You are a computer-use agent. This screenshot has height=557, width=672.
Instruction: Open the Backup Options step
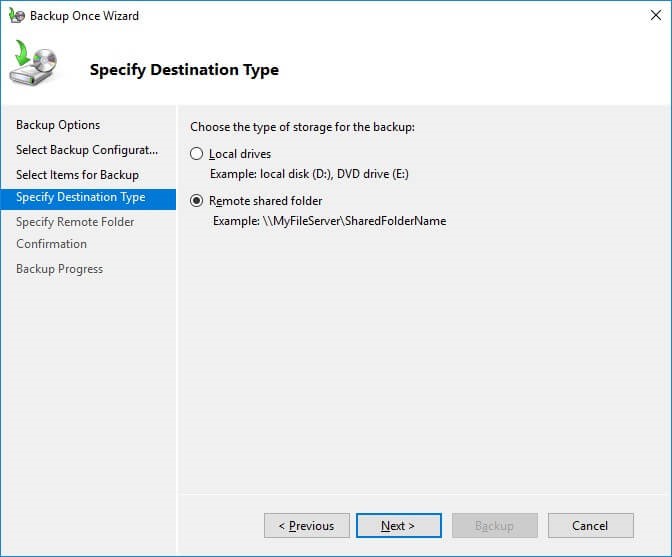(x=58, y=125)
